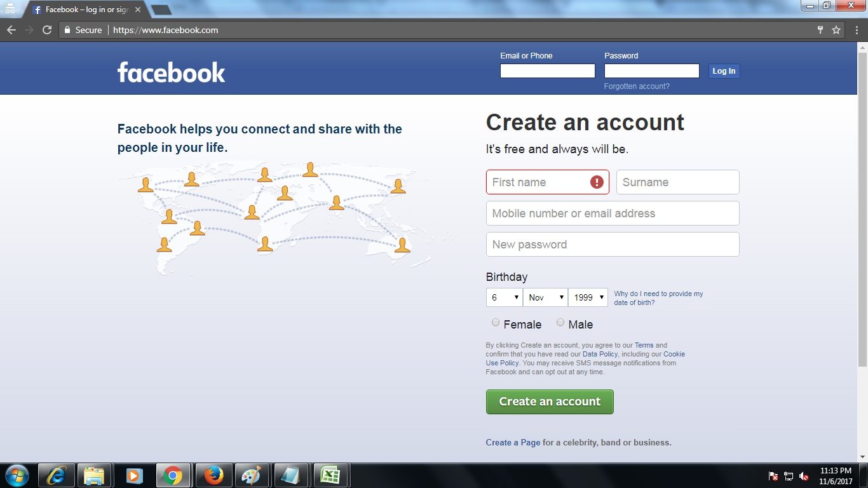
Task: Reload the Facebook page
Action: [x=47, y=30]
